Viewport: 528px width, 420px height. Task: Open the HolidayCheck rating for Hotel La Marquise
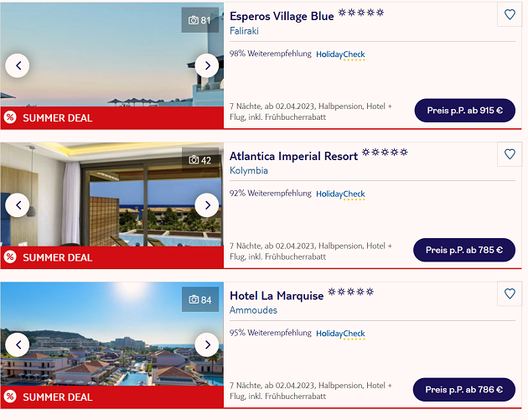coord(340,334)
